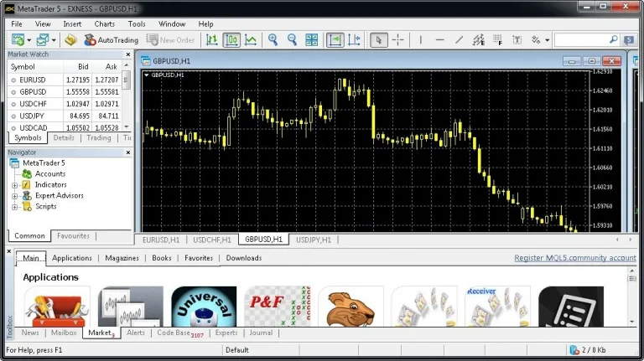Switch to Code Base toolbox tab
Viewport: 644px width, 361px height.
[180, 333]
